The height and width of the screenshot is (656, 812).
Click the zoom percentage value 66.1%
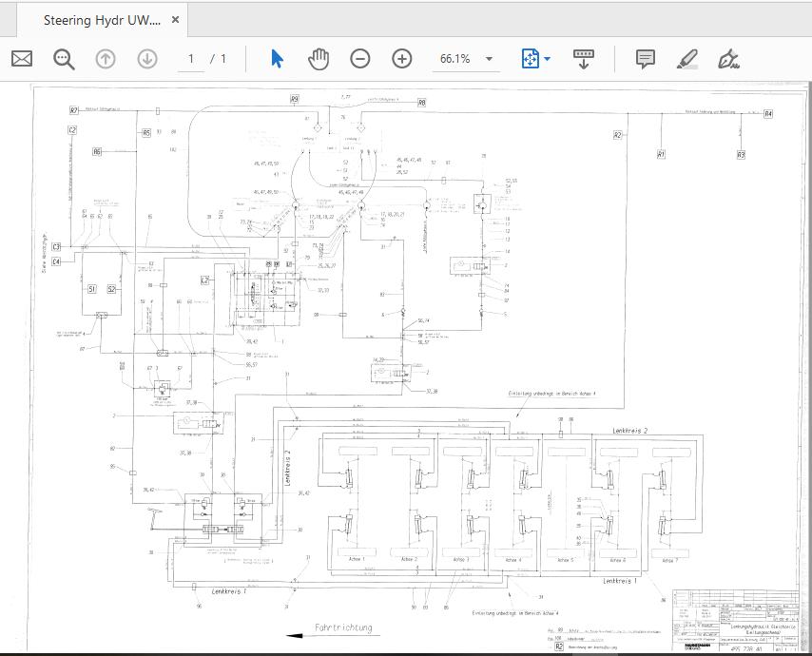[454, 59]
